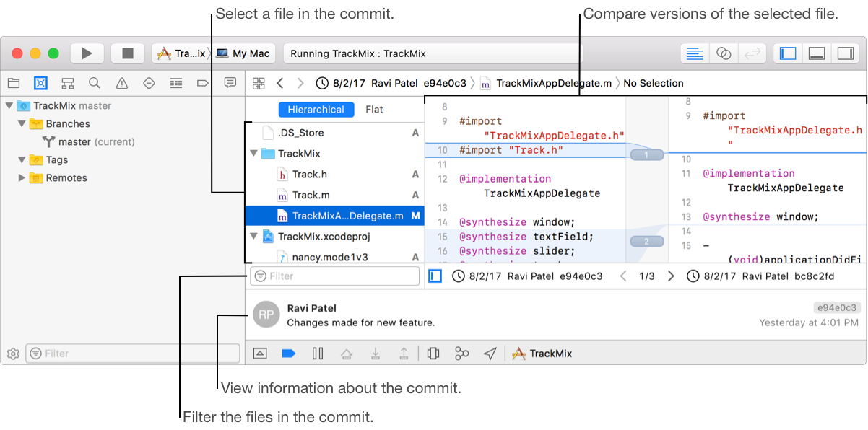Open the debug memory graph
Image resolution: width=868 pixels, height=430 pixels.
[462, 354]
